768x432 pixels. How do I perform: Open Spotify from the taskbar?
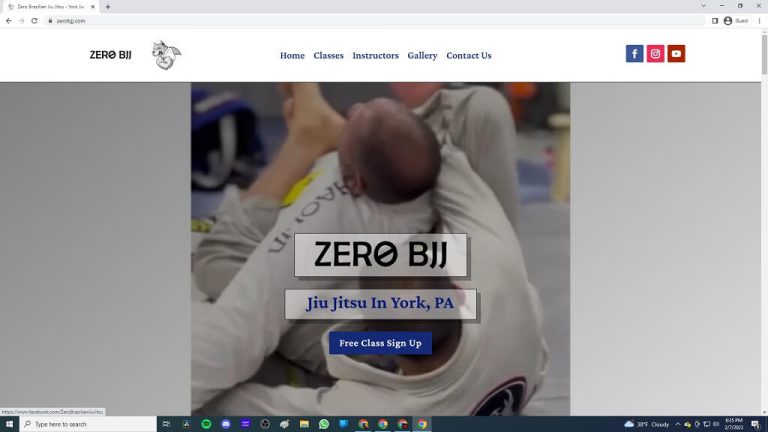pos(206,424)
